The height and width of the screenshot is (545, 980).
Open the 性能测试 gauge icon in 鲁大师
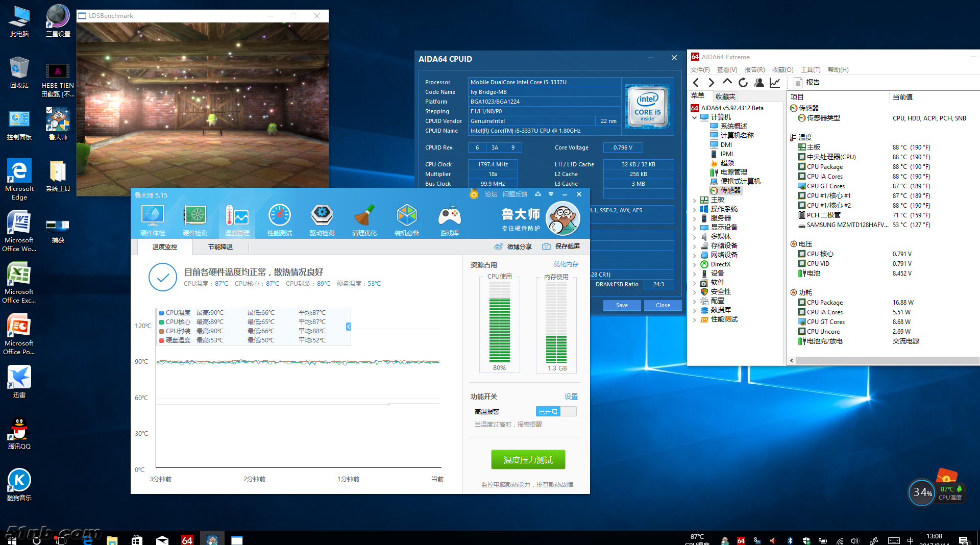[280, 220]
